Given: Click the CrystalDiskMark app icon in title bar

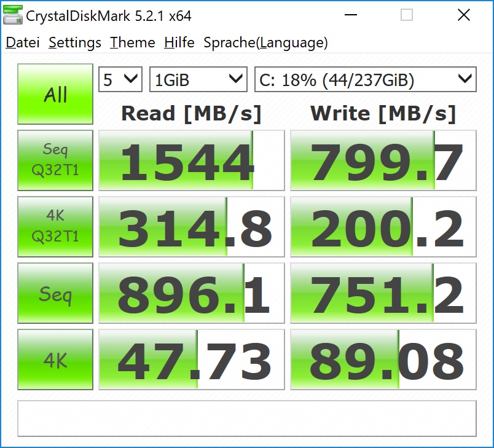Looking at the screenshot, I should tap(13, 15).
